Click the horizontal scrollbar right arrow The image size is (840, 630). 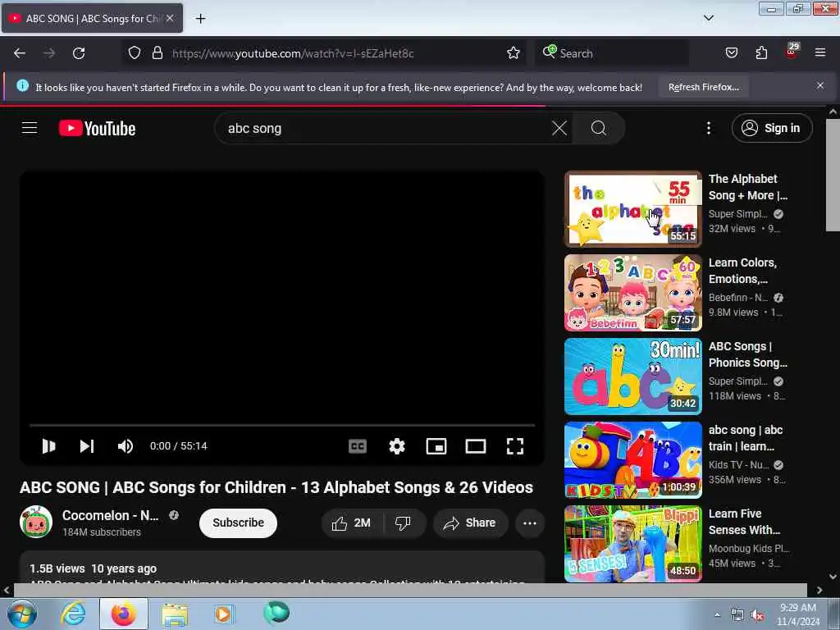[819, 590]
